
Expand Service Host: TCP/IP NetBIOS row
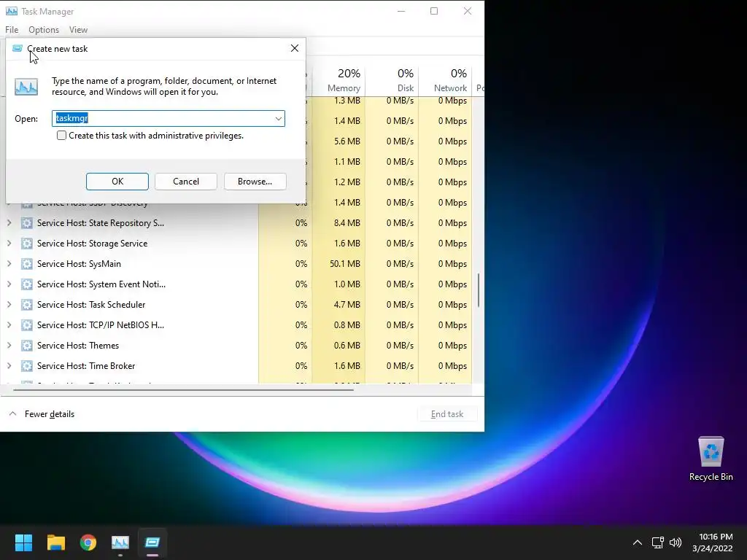[9, 325]
